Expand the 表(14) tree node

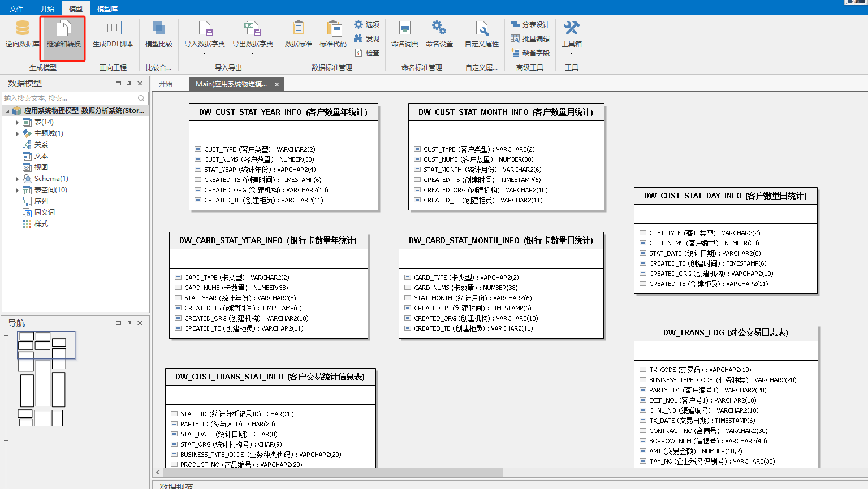coord(18,122)
